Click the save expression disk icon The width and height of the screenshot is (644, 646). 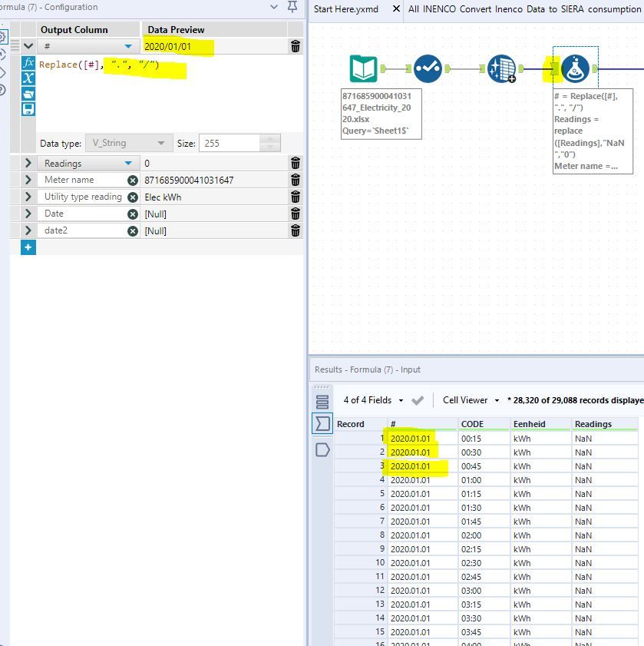point(28,109)
